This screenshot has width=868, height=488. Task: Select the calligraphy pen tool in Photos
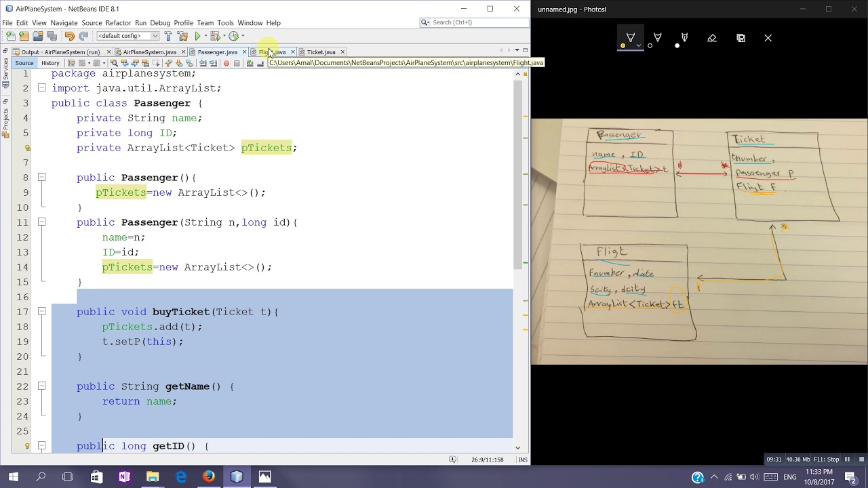(x=684, y=38)
